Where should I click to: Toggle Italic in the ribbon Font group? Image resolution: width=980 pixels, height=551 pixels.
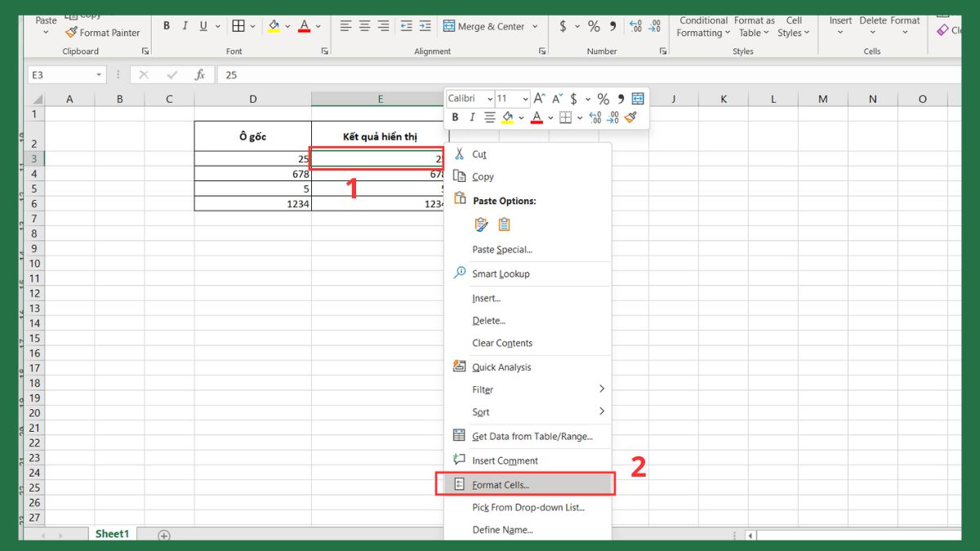click(x=185, y=26)
